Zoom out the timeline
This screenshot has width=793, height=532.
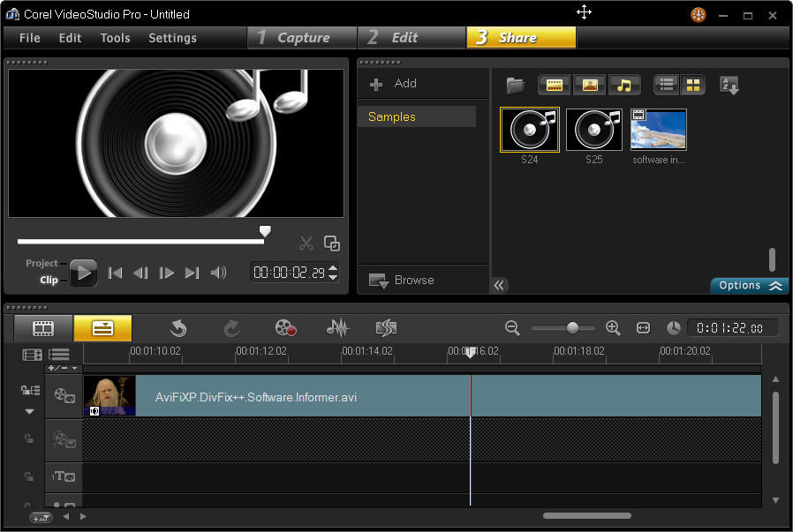point(512,328)
